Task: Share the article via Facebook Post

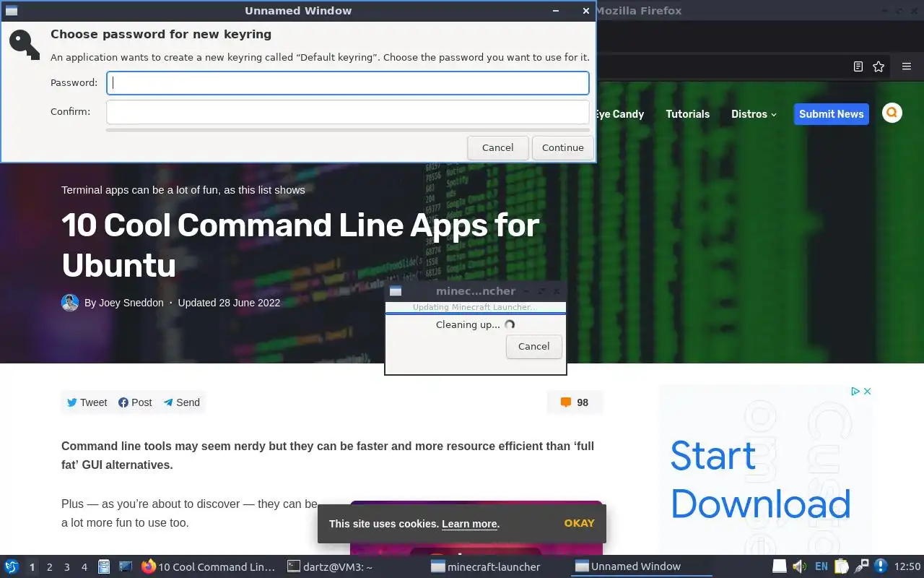Action: pyautogui.click(x=135, y=402)
